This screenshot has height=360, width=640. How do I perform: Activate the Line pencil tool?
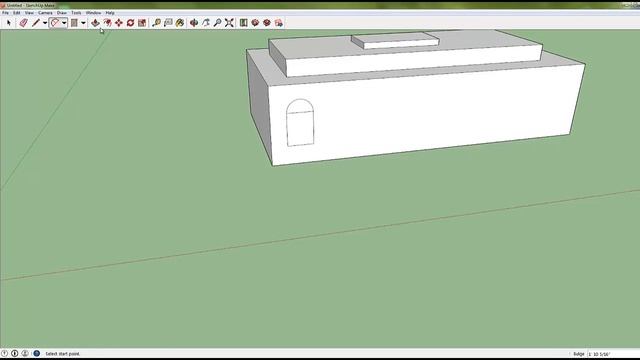[x=36, y=23]
